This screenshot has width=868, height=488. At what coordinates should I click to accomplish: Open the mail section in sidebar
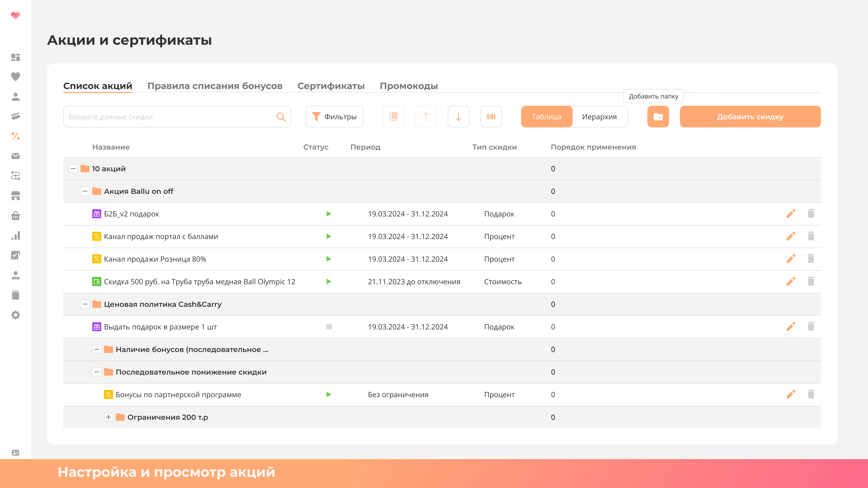(x=16, y=156)
